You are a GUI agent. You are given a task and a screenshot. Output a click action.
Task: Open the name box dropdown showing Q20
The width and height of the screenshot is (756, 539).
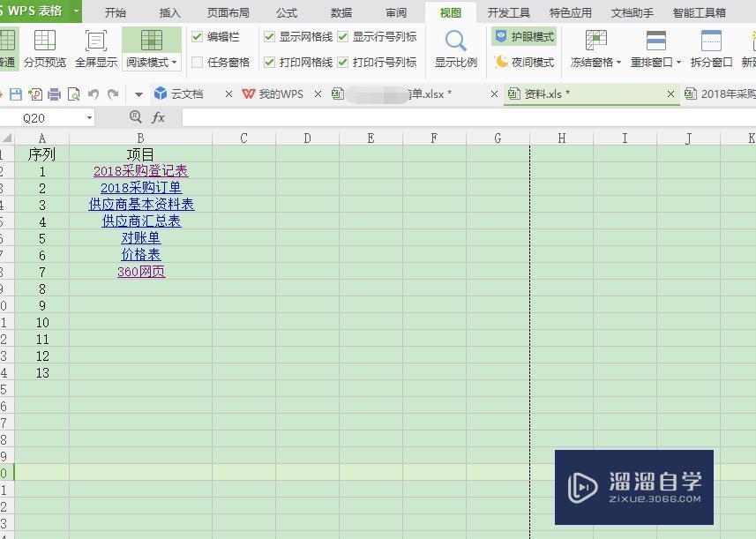click(91, 116)
